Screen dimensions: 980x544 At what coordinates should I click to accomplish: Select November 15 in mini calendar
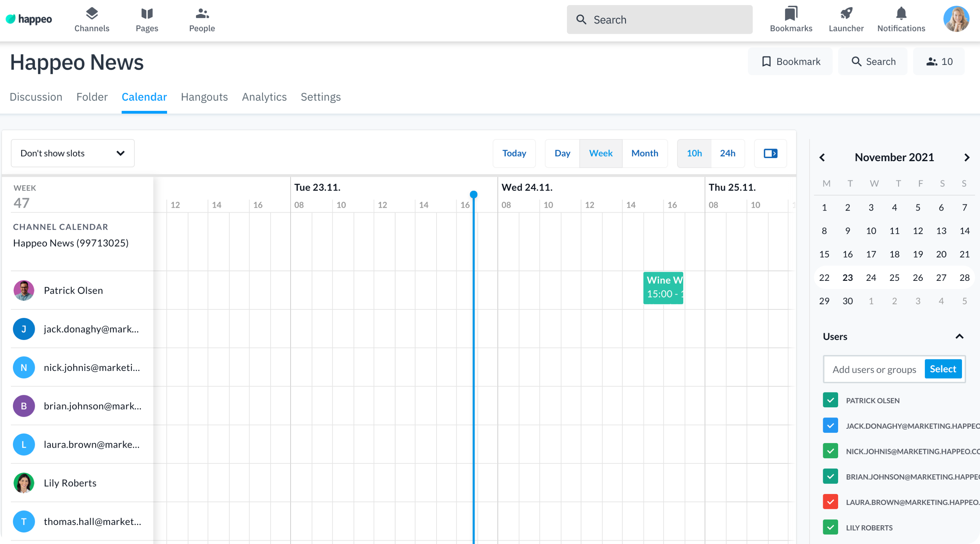click(824, 254)
